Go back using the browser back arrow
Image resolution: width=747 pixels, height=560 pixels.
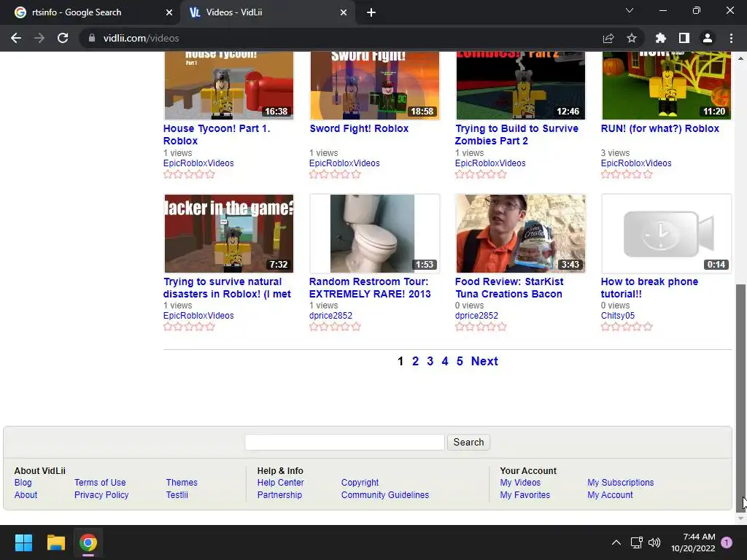tap(16, 38)
